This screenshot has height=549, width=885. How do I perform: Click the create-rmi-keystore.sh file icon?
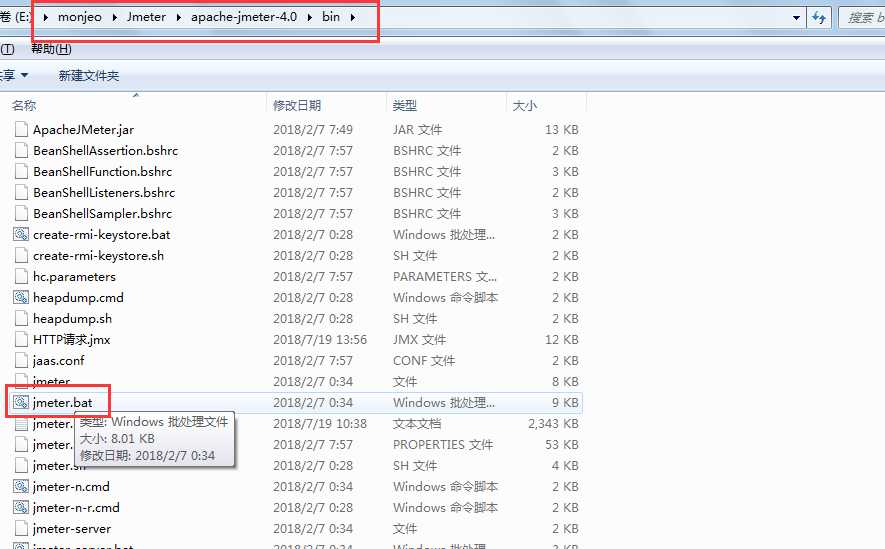pyautogui.click(x=21, y=256)
